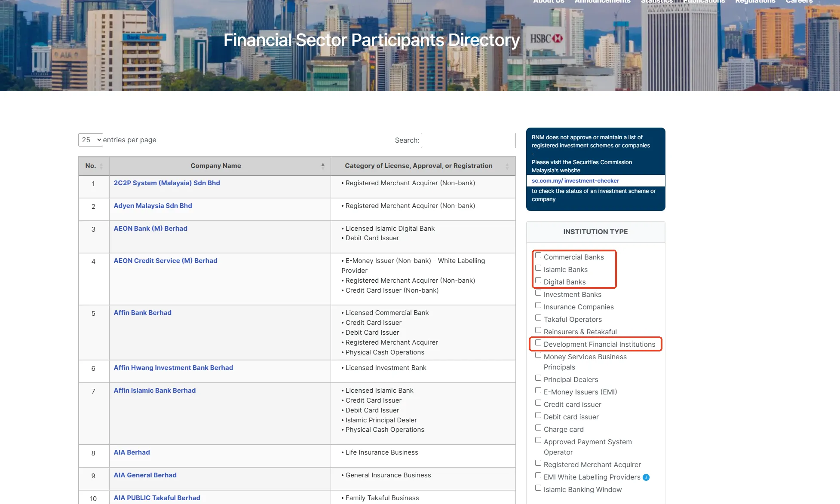Select the Digital Banks checkbox
The width and height of the screenshot is (840, 504).
point(538,281)
